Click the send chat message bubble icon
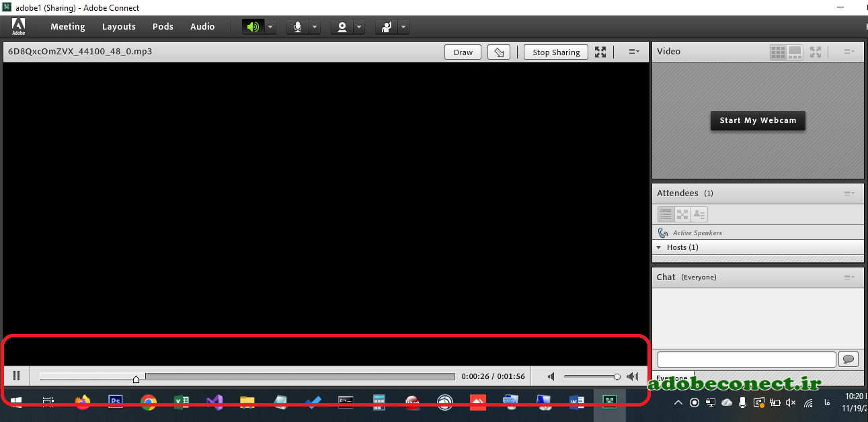 click(849, 360)
